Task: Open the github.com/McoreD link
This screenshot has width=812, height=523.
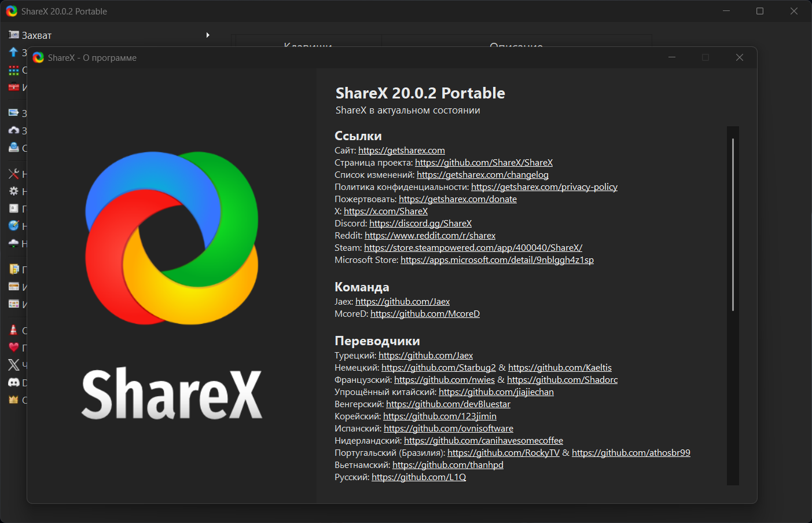Action: (x=425, y=314)
